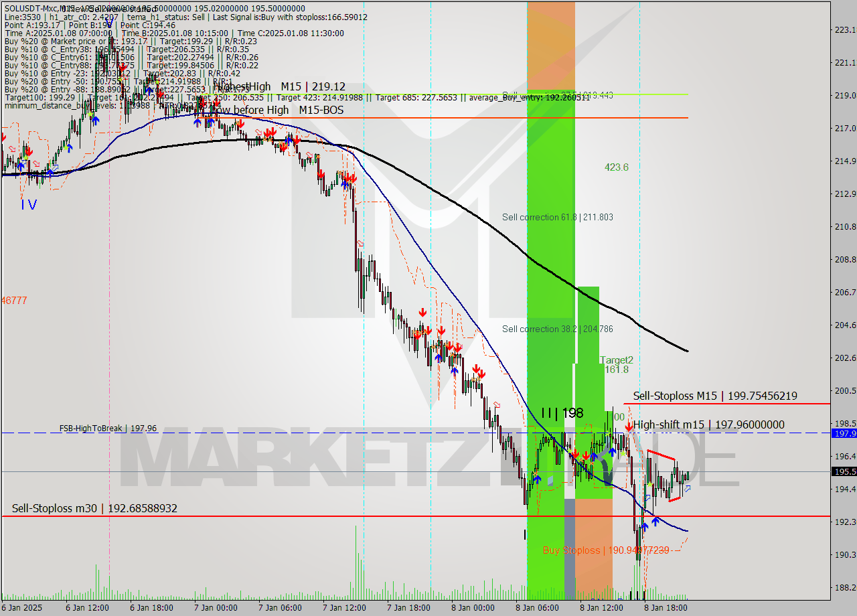Click the SOLUSDT-Mxc,M15 chart title line
857x616 pixels.
click(x=155, y=9)
